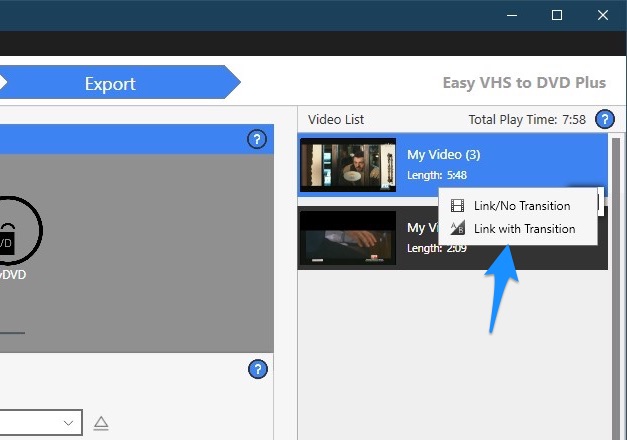627x440 pixels.
Task: Select the Export step arrow
Action: click(x=120, y=82)
